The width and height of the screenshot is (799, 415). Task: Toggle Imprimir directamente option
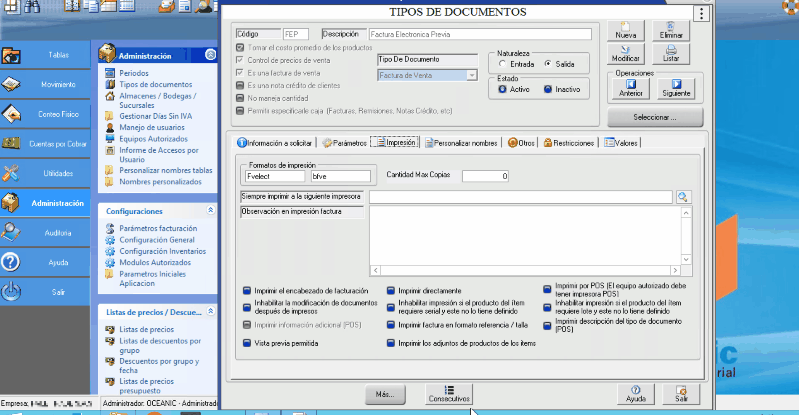pos(391,291)
